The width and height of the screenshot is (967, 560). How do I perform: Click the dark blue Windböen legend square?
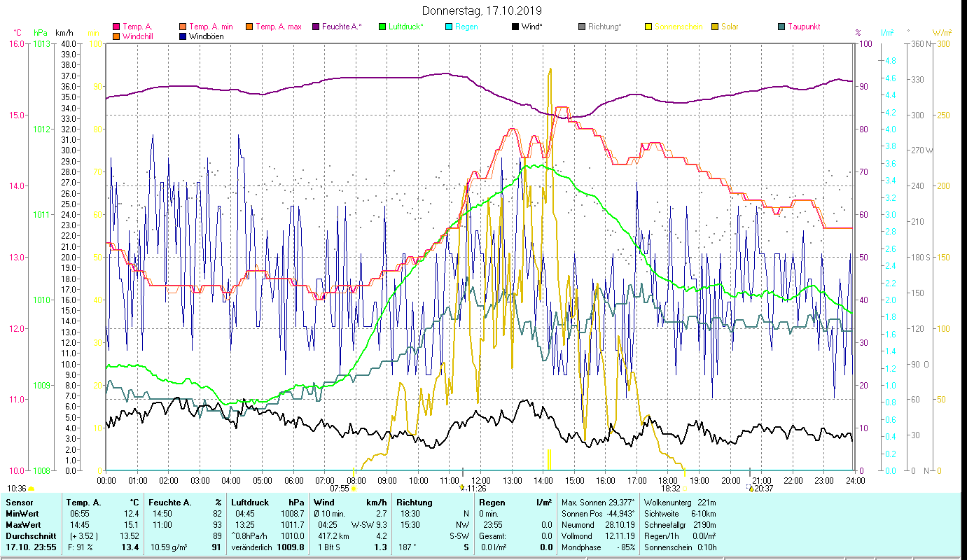[x=183, y=36]
